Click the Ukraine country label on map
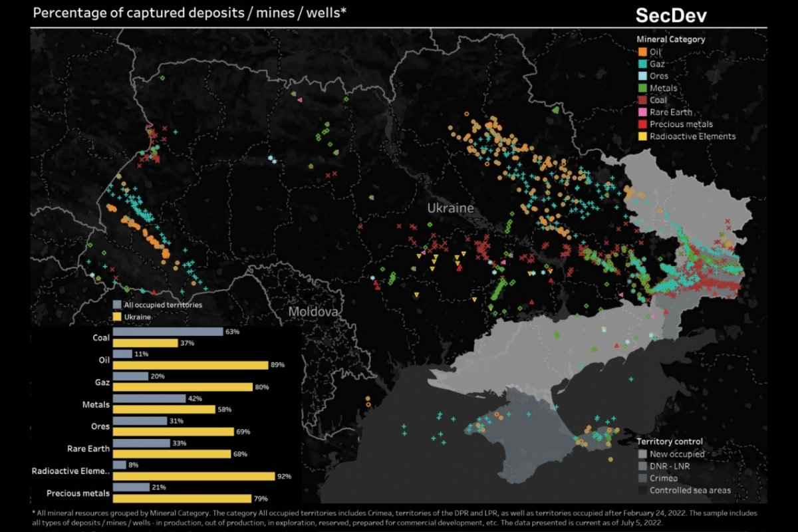 pyautogui.click(x=451, y=208)
